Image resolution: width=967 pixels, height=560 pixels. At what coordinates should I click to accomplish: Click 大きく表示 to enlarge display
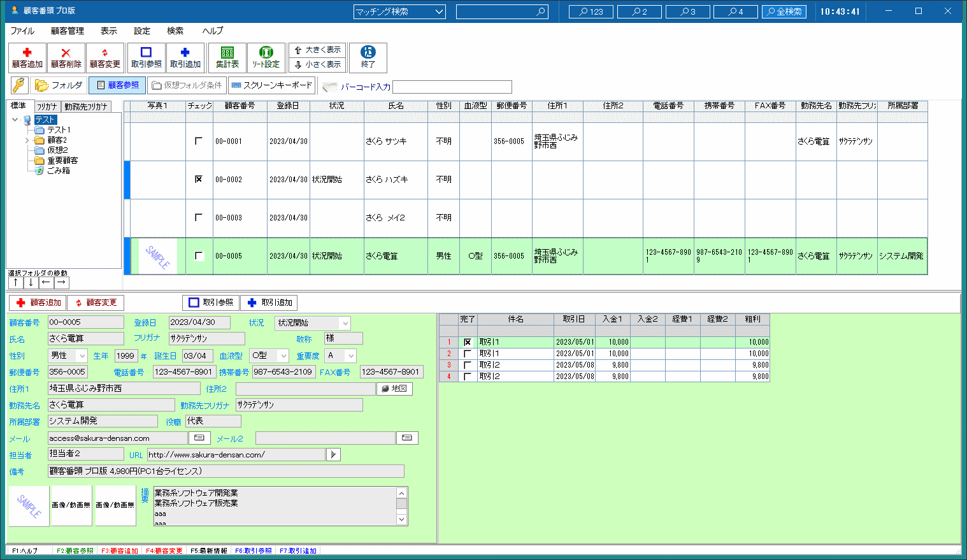pyautogui.click(x=317, y=50)
